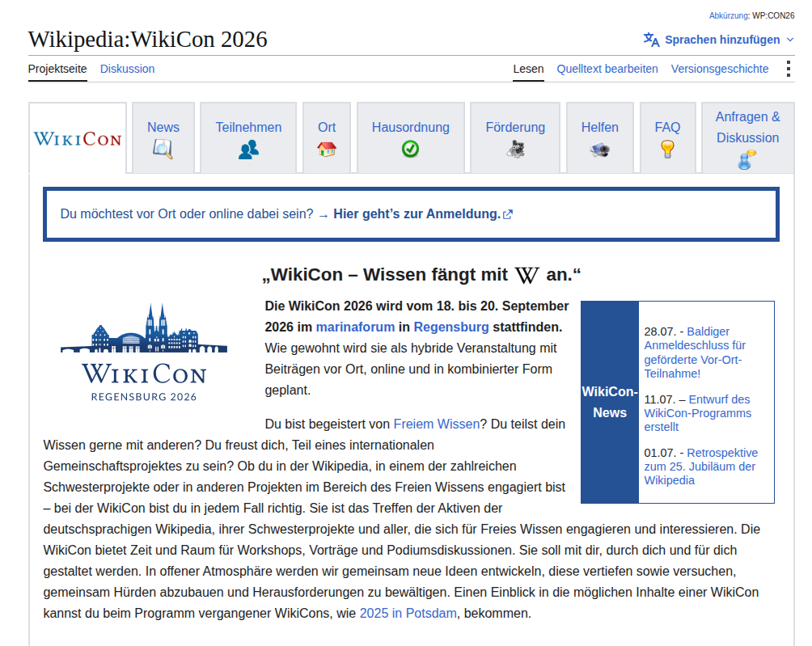This screenshot has height=646, width=812.
Task: Click the WikiCon Regensburg 2026 skyline logo
Action: pyautogui.click(x=144, y=353)
